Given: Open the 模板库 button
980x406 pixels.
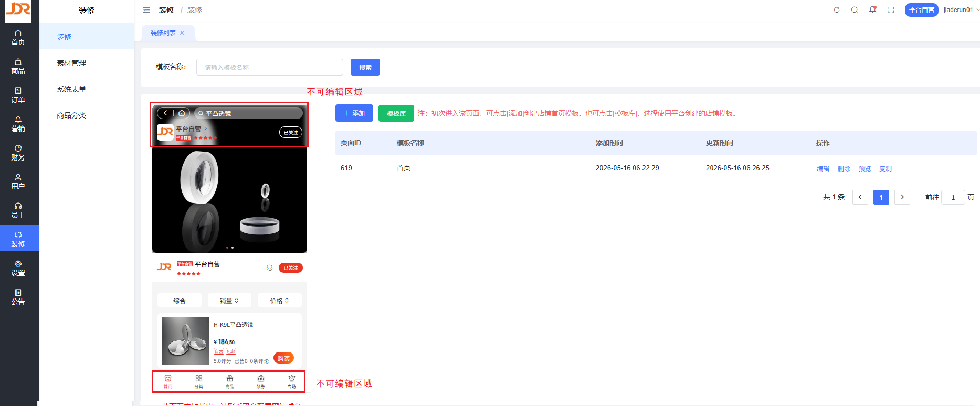Looking at the screenshot, I should [x=396, y=113].
